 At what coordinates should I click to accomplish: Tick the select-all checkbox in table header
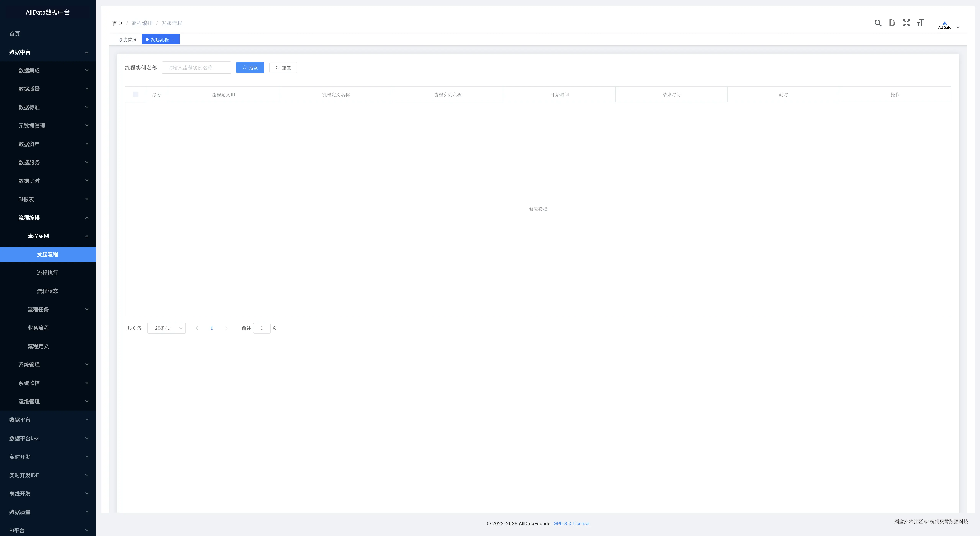click(x=135, y=94)
